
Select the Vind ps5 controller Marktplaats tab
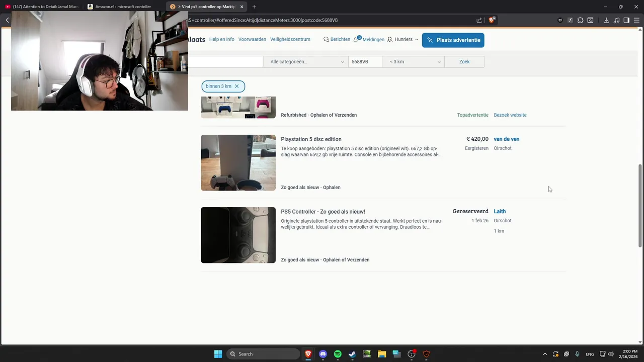[x=207, y=7]
